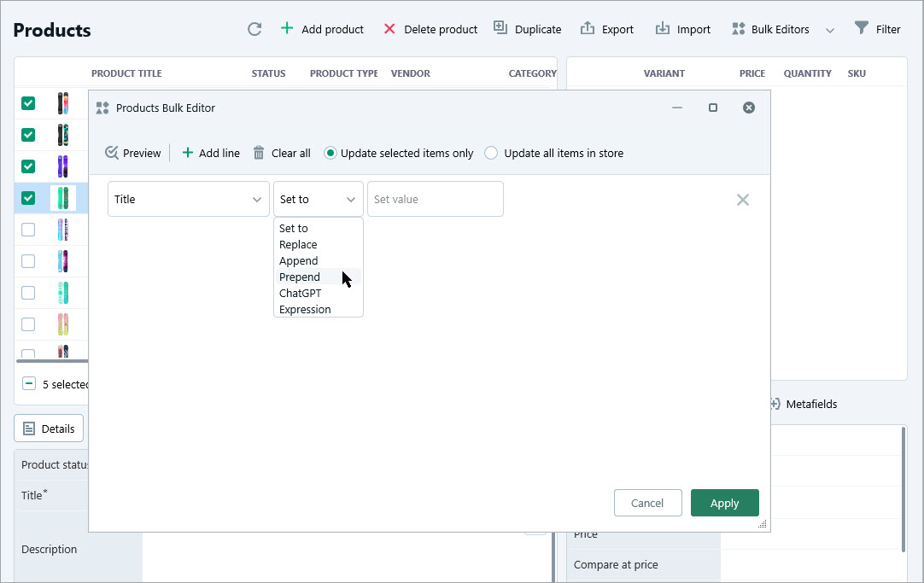Expand the Bulk Editors chevron menu

click(x=830, y=31)
